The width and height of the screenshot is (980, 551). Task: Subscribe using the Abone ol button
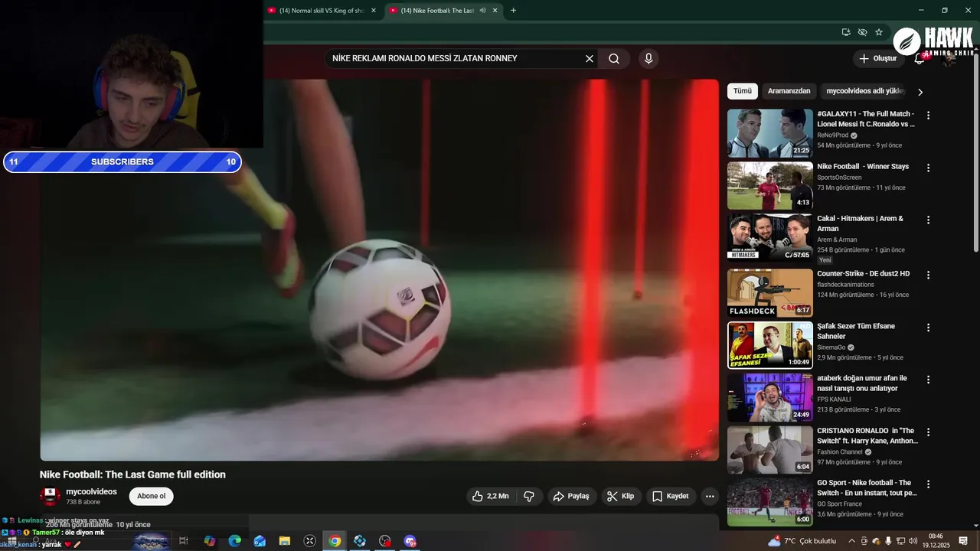tap(152, 496)
